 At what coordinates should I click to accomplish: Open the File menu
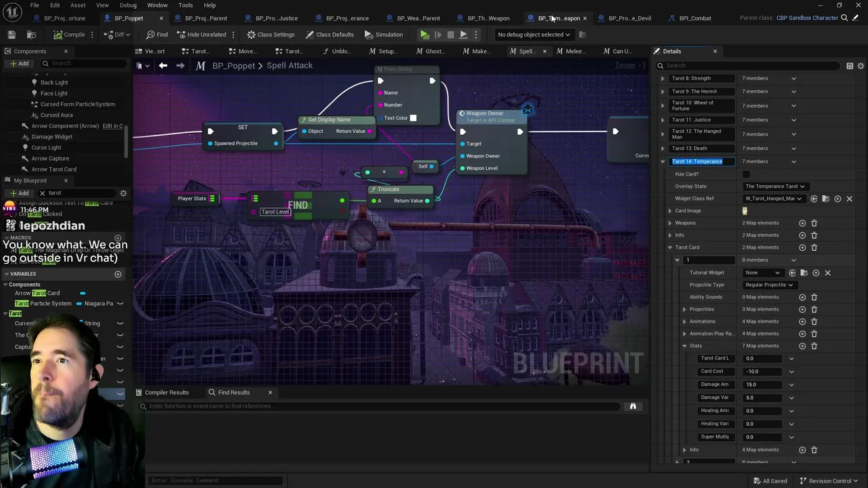(x=35, y=5)
